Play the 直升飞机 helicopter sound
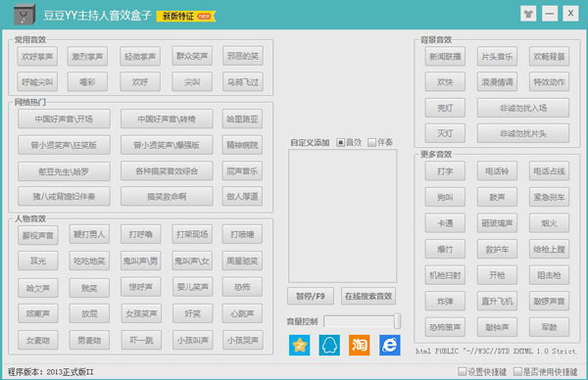The image size is (588, 380). pos(497,301)
